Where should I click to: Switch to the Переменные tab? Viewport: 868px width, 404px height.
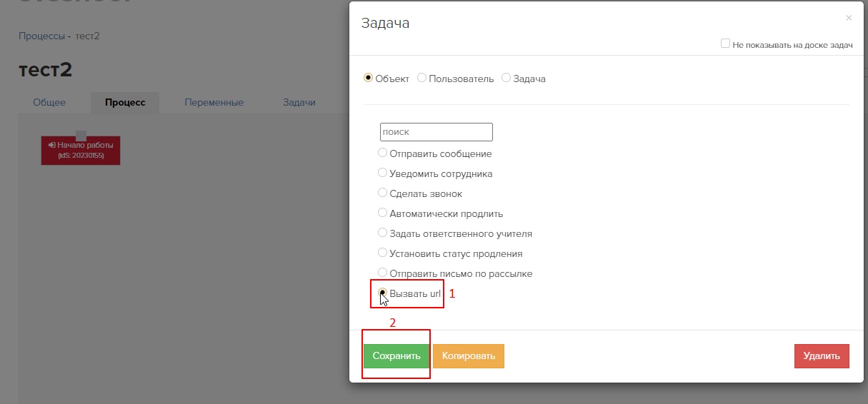[214, 103]
